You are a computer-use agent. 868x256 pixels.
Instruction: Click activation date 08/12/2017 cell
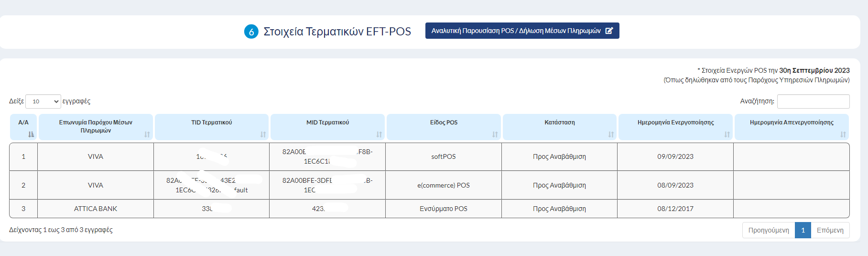point(675,209)
